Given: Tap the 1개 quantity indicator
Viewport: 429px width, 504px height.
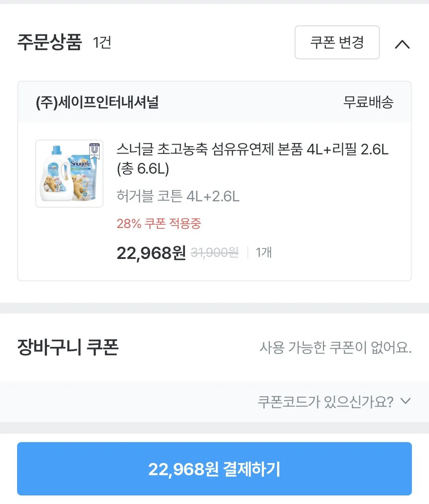Looking at the screenshot, I should point(264,253).
